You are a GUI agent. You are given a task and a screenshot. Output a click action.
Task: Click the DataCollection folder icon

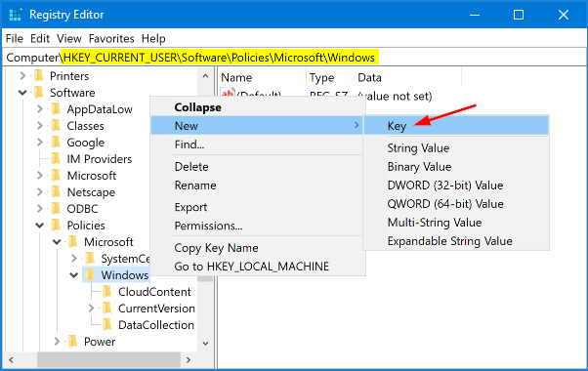107,324
